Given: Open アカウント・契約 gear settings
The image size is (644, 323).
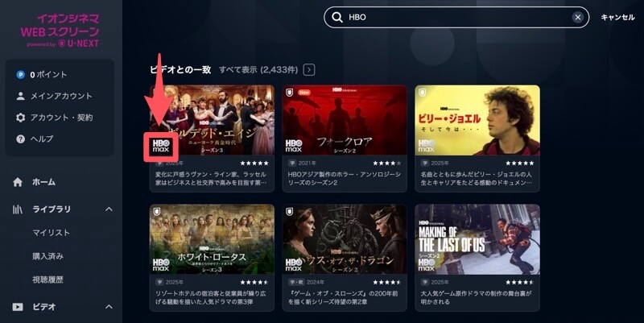Looking at the screenshot, I should [20, 118].
